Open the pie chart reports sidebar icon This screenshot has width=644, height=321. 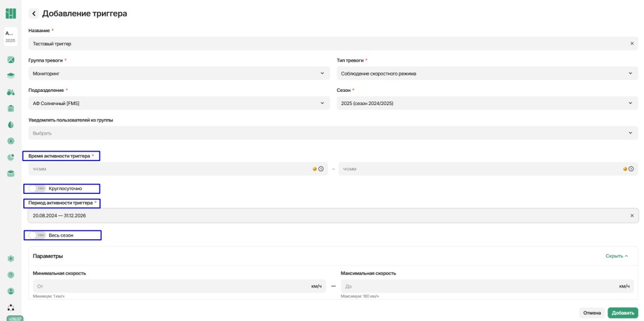[11, 157]
